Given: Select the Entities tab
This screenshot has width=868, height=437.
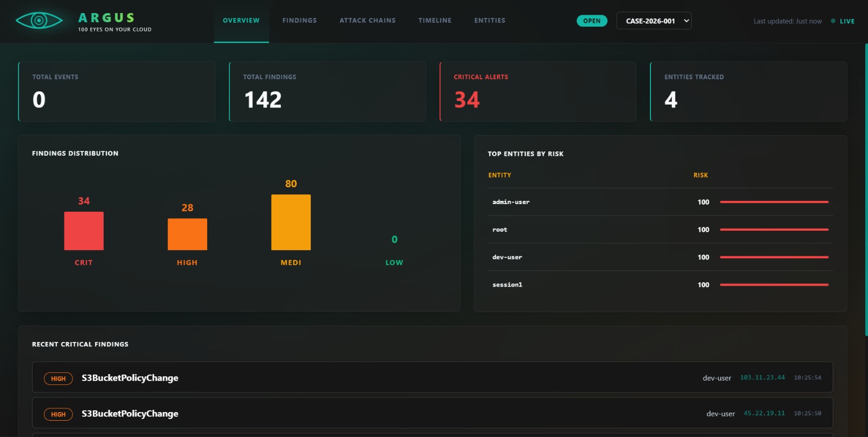Looking at the screenshot, I should click(490, 21).
